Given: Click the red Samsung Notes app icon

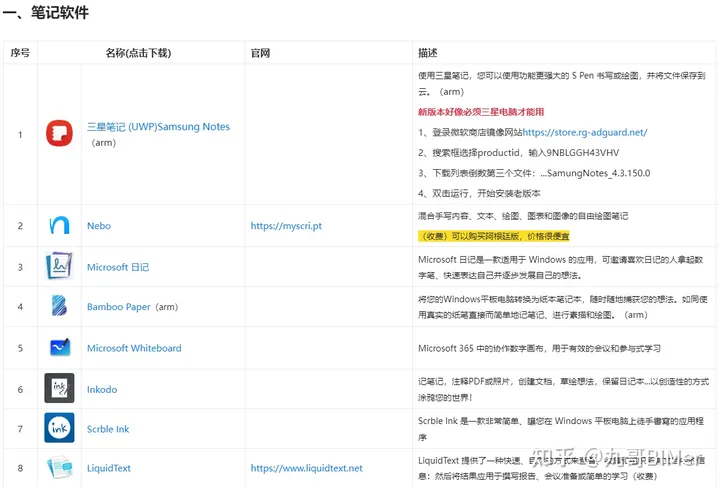Looking at the screenshot, I should [59, 133].
